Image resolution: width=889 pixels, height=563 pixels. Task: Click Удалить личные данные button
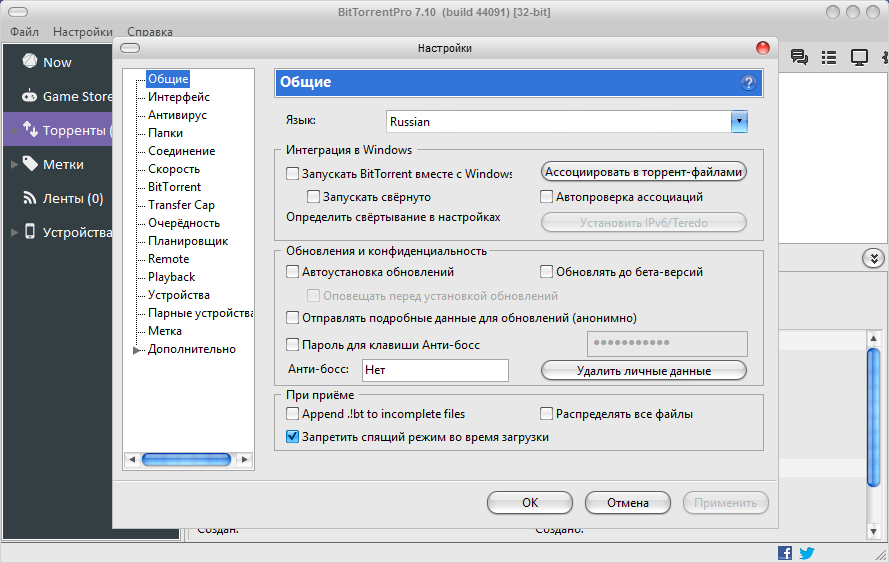coord(643,371)
